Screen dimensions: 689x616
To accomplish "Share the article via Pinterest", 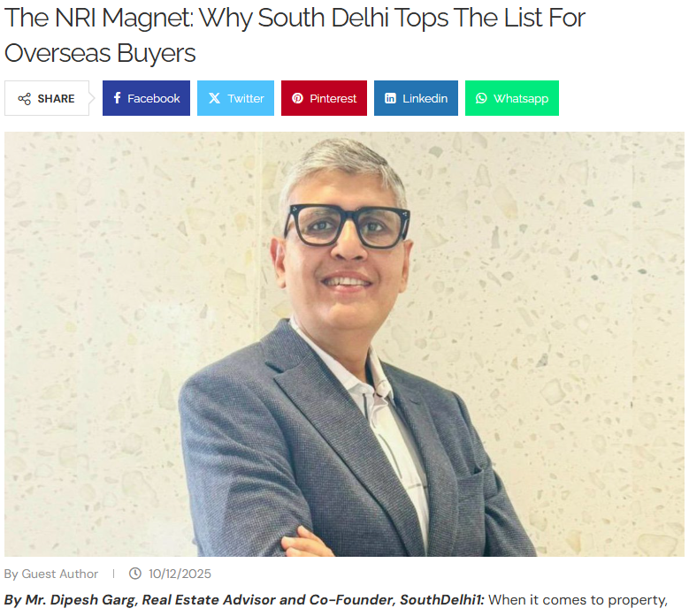I will point(324,98).
